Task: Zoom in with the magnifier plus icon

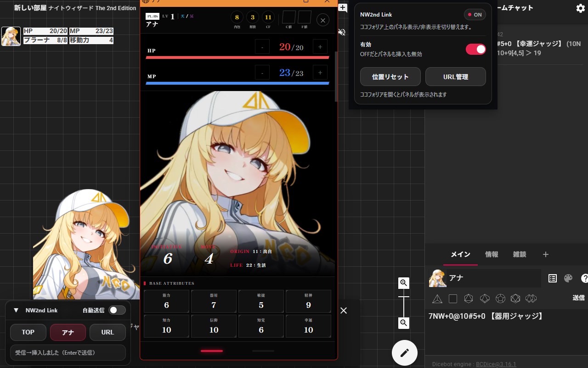Action: point(404,283)
